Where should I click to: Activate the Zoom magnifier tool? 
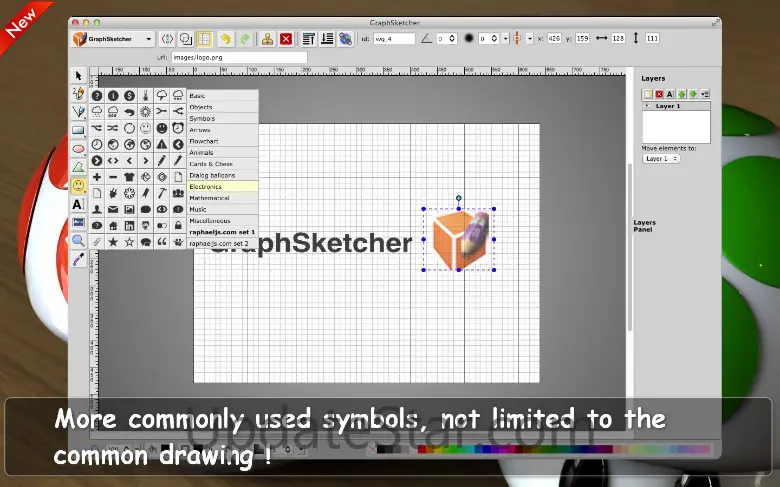coord(78,240)
